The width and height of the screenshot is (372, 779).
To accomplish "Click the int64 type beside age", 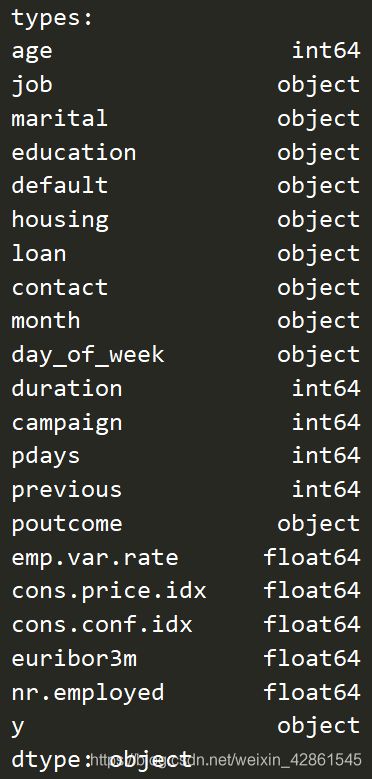I will point(326,51).
